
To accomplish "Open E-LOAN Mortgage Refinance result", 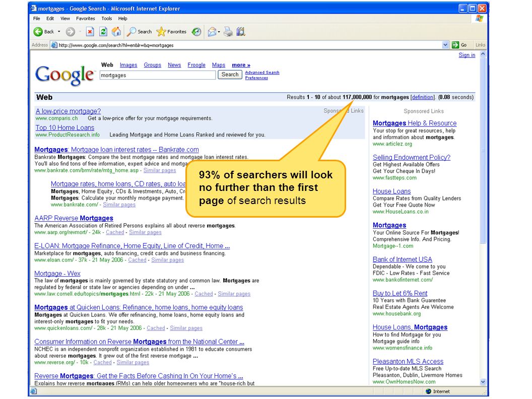I will 132,246.
